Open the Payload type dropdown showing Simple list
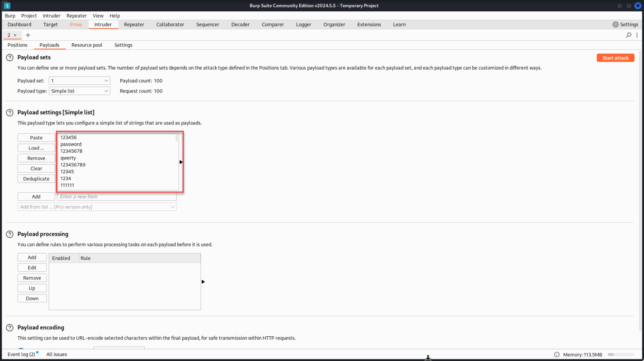This screenshot has height=361, width=644. point(79,91)
